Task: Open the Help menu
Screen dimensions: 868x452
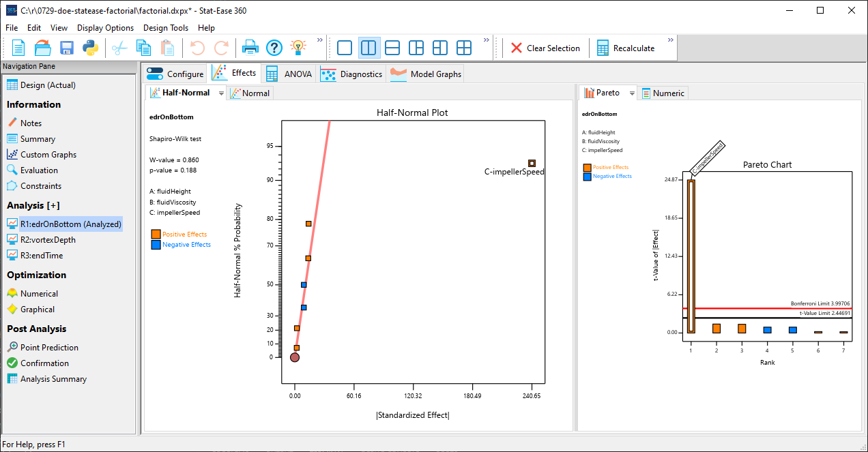Action: click(206, 28)
